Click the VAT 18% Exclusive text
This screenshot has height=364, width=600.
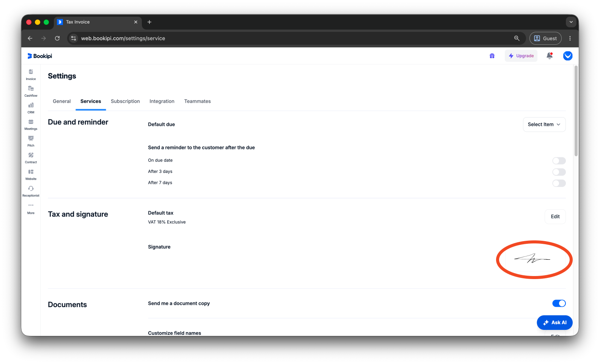pos(167,222)
